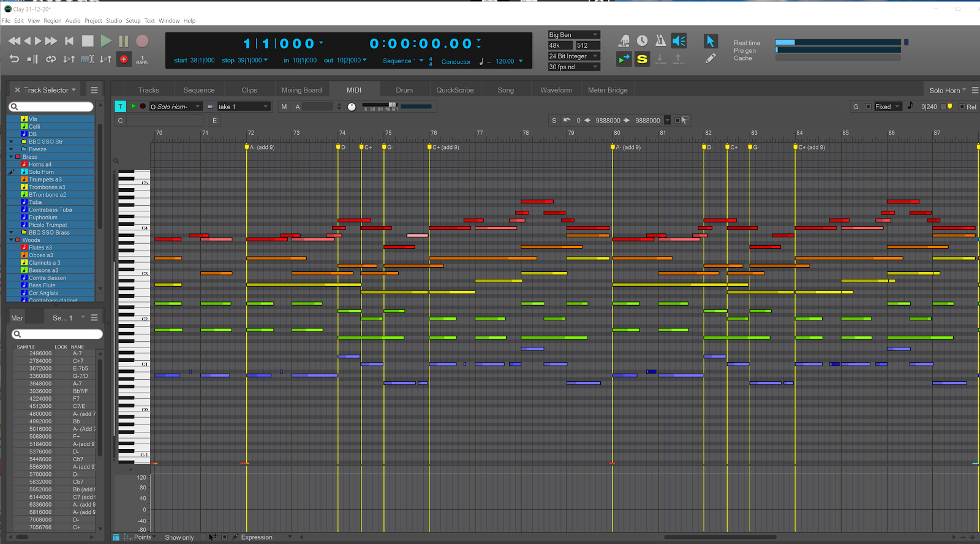Click the C button below track settings
This screenshot has width=980, height=544.
[x=121, y=121]
